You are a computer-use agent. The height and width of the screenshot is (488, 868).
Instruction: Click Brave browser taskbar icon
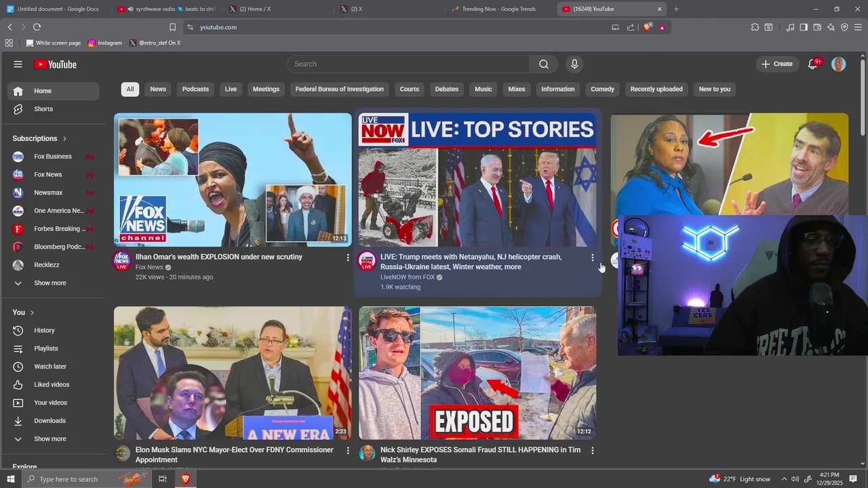tap(185, 479)
